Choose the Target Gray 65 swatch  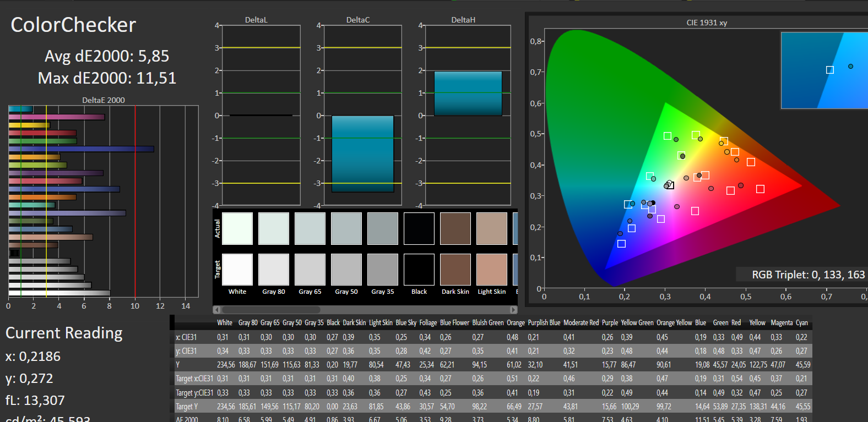point(310,270)
